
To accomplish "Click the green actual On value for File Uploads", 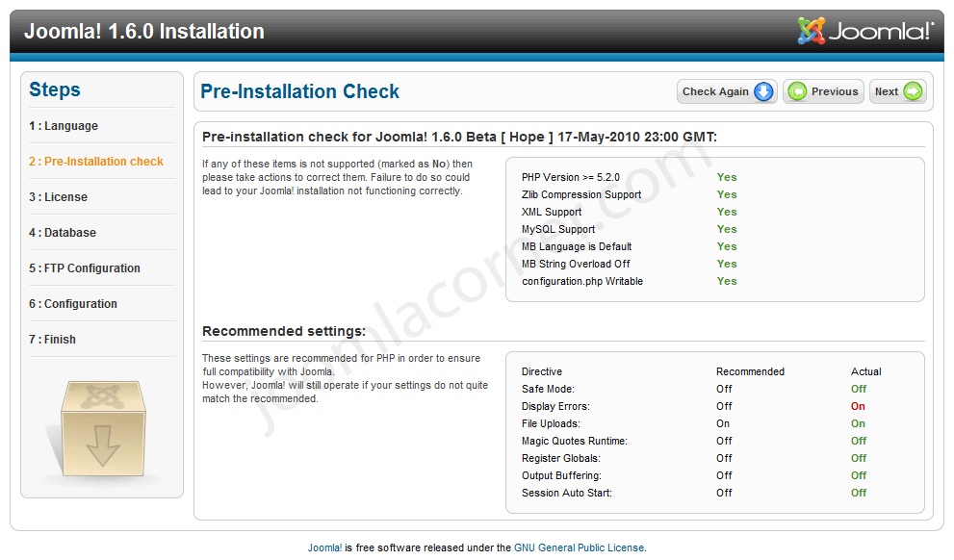I will click(x=858, y=423).
